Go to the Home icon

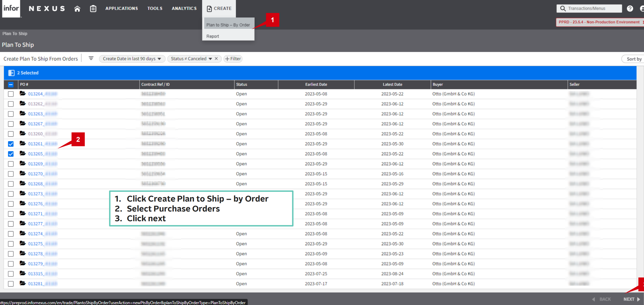click(77, 9)
